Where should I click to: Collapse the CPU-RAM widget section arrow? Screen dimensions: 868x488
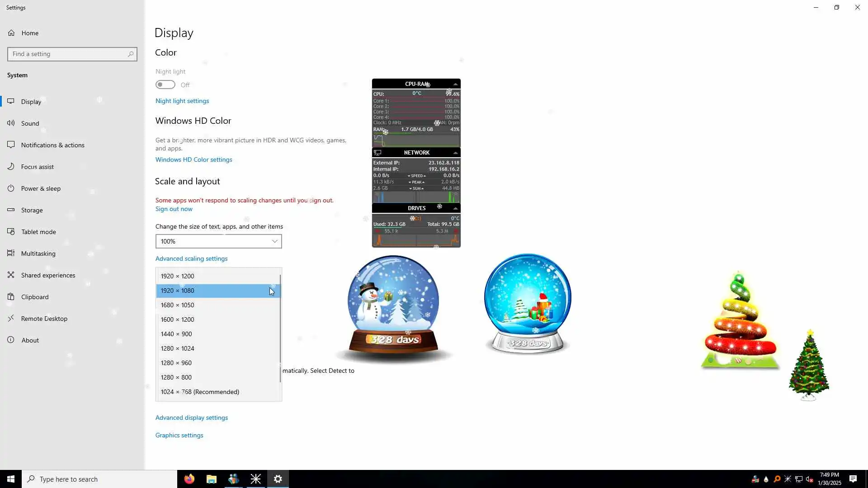[455, 84]
